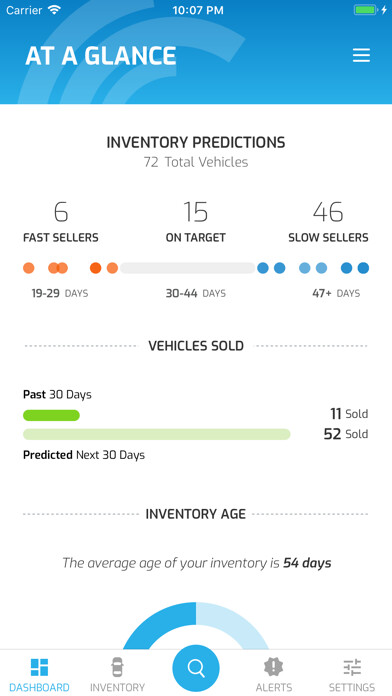Tap the first orange fast seller dot
The width and height of the screenshot is (392, 696).
[28, 268]
